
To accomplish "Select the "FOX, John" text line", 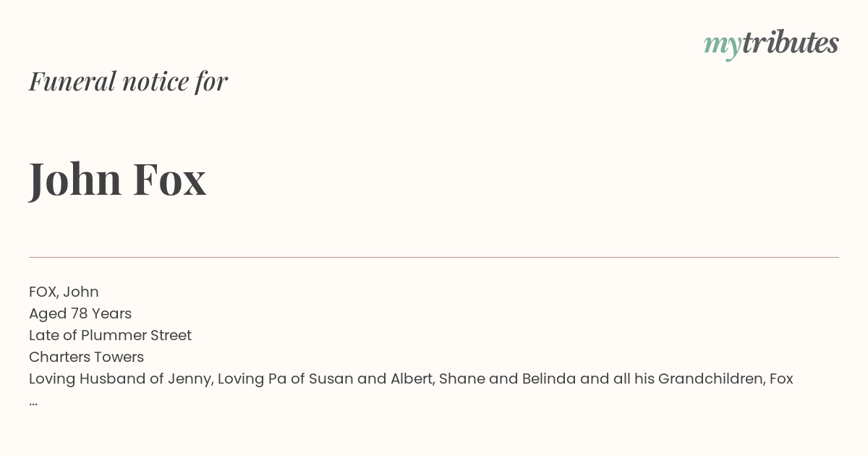I will [64, 292].
